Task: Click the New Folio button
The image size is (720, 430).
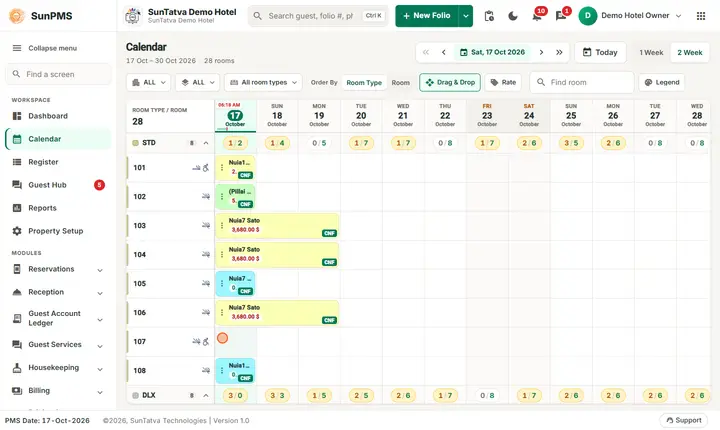Action: pyautogui.click(x=427, y=16)
